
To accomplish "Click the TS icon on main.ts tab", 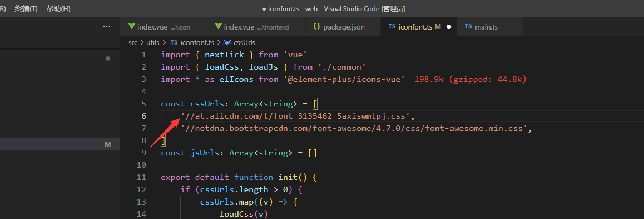I will (x=468, y=26).
